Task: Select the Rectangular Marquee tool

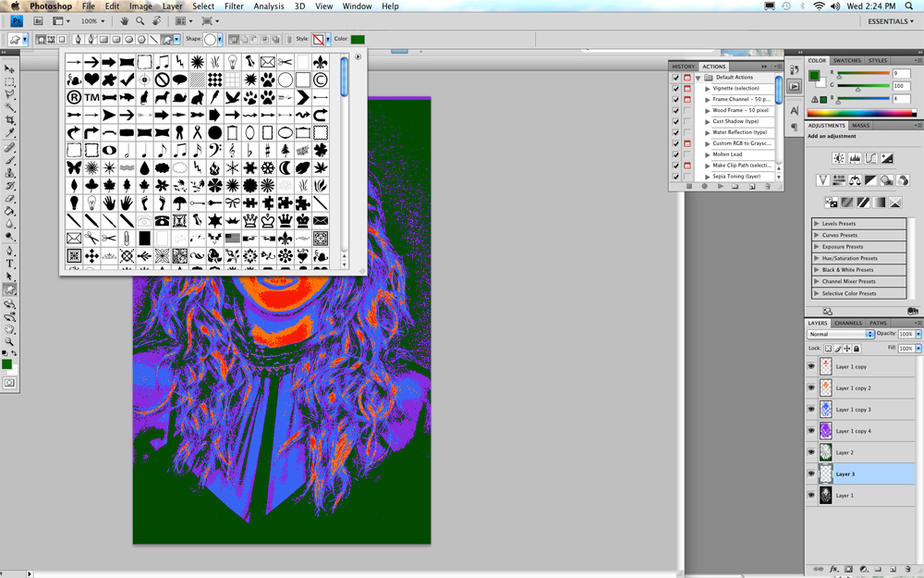Action: click(9, 82)
